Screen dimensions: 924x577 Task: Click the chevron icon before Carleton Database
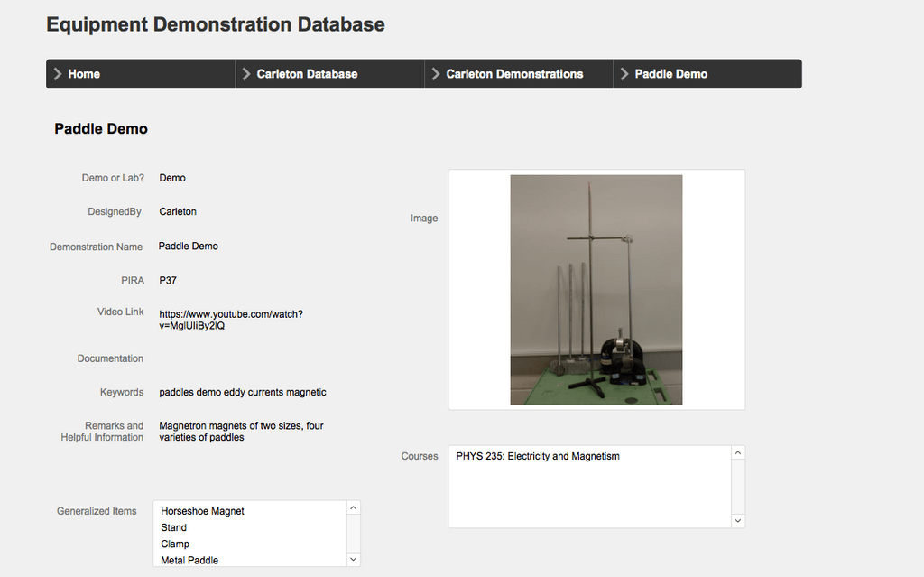tap(245, 74)
